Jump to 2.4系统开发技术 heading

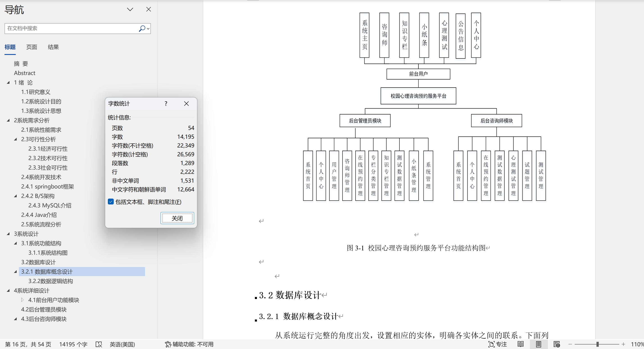[x=41, y=177]
